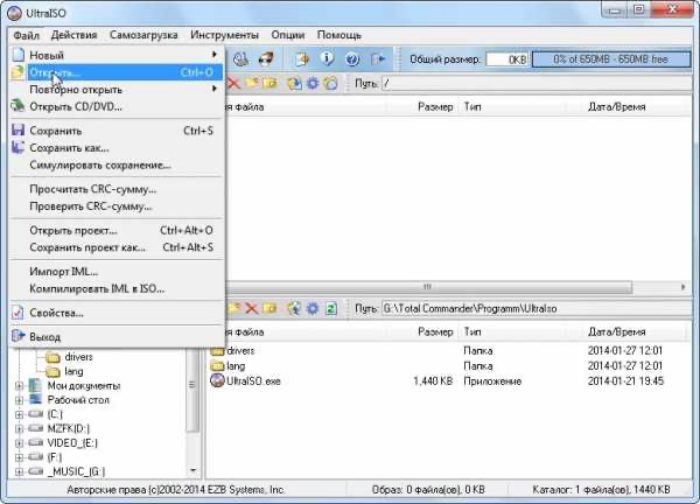Click the image path field showing /

pos(536,83)
